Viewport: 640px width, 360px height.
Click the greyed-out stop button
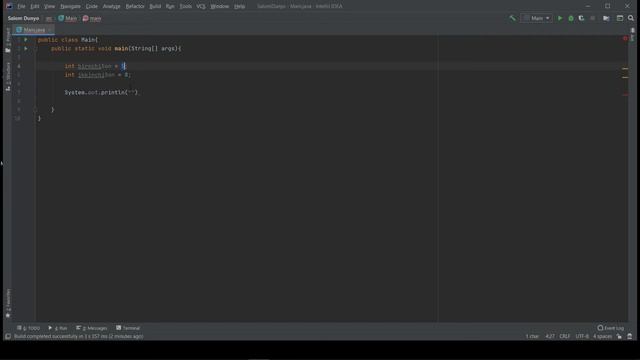[592, 18]
